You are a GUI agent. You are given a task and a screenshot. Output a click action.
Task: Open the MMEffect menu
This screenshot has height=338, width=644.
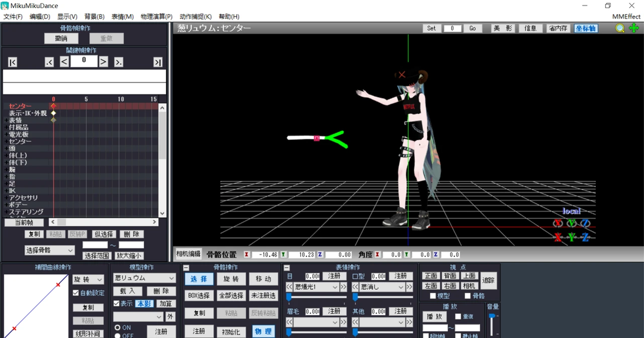tap(626, 16)
